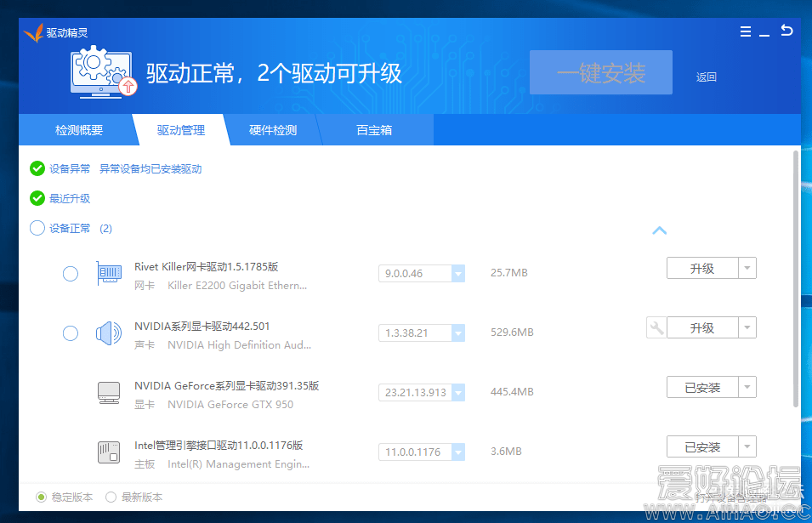
Task: Click 升级 for Rivet Killer network driver
Action: tap(702, 268)
